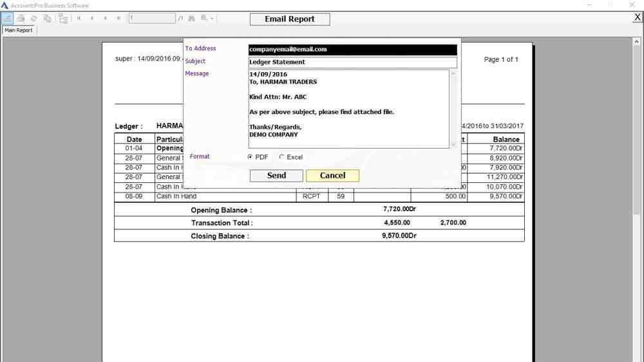Click the Subject input field
The height and width of the screenshot is (362, 644).
352,62
